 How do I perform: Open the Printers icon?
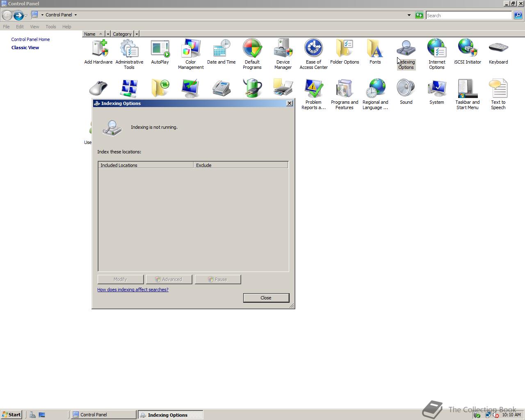(283, 88)
